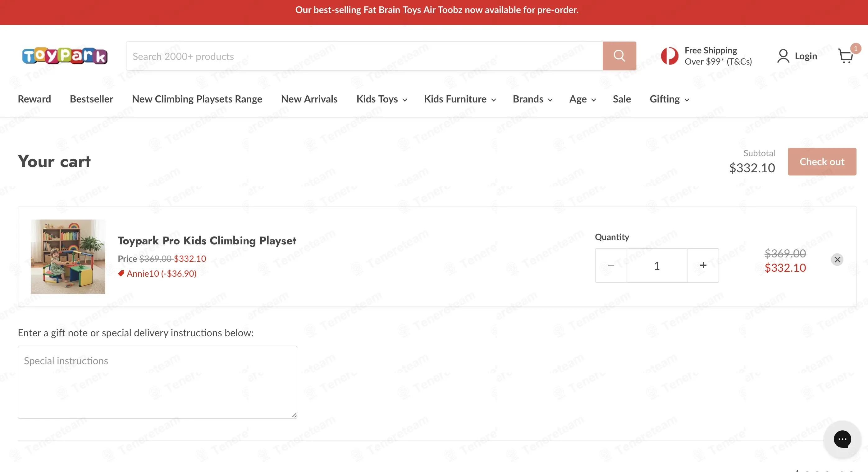Click the Annie10 (-$36.90) discount text

click(162, 274)
